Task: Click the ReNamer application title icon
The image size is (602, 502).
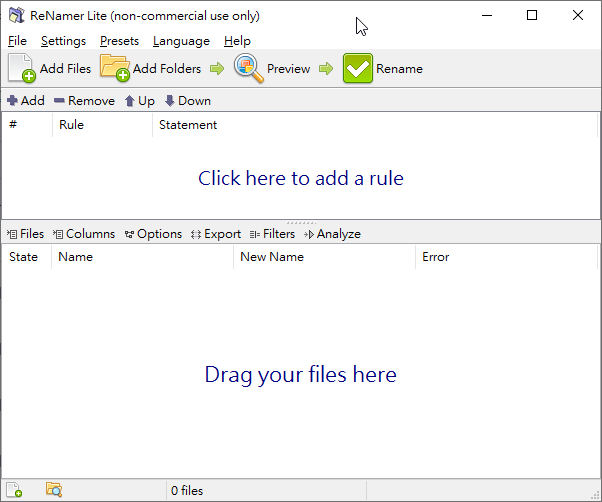Action: [17, 15]
